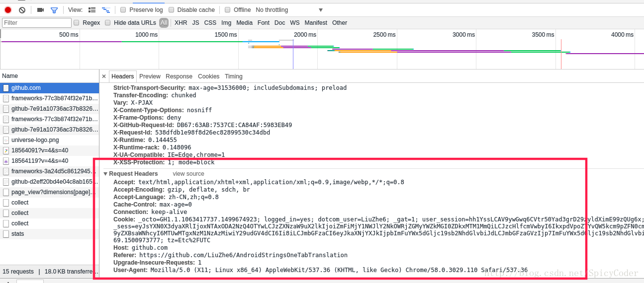Open the Response tab
644x283 pixels.
[179, 76]
